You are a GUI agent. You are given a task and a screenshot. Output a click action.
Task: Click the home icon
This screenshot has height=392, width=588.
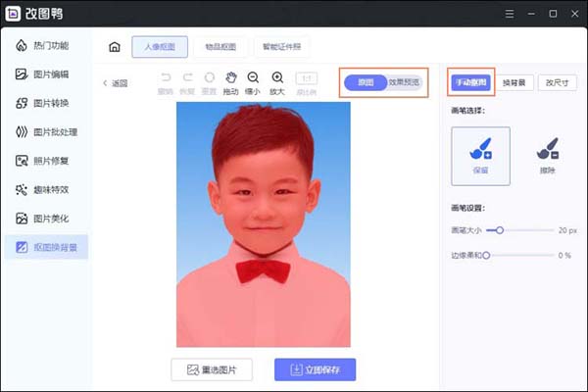[x=115, y=46]
